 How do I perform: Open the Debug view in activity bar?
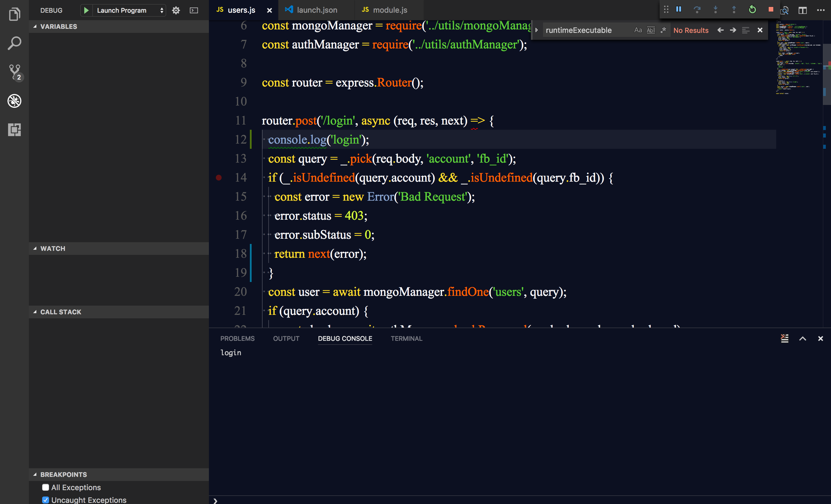(14, 101)
